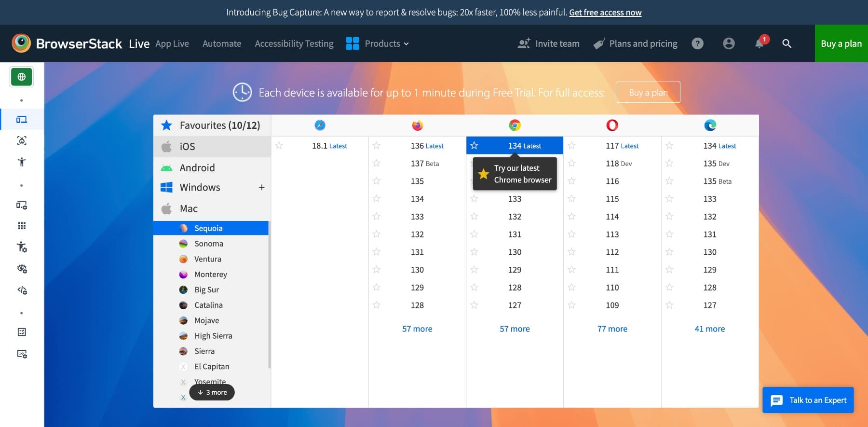Show 41 more Edge versions
The image size is (868, 427).
coord(710,329)
